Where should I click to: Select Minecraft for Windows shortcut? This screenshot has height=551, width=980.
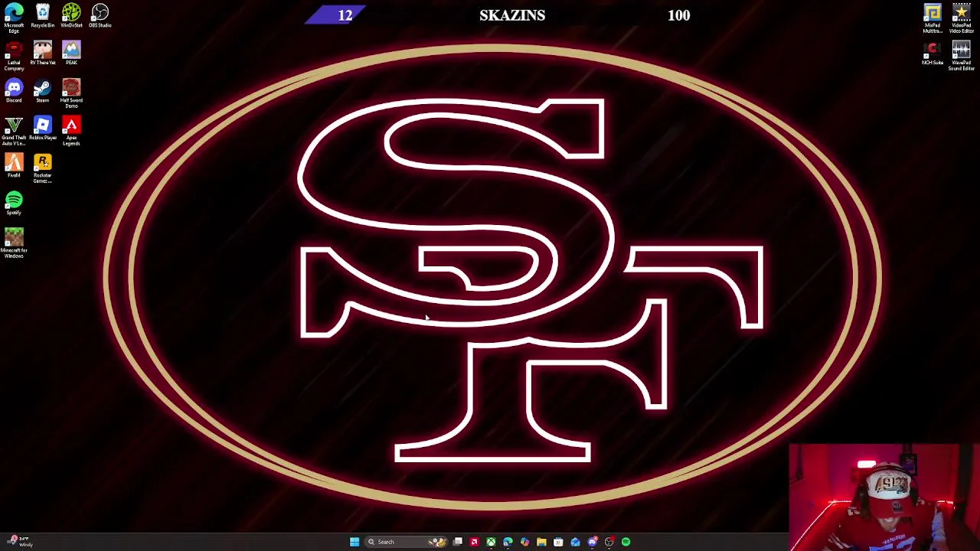14,243
